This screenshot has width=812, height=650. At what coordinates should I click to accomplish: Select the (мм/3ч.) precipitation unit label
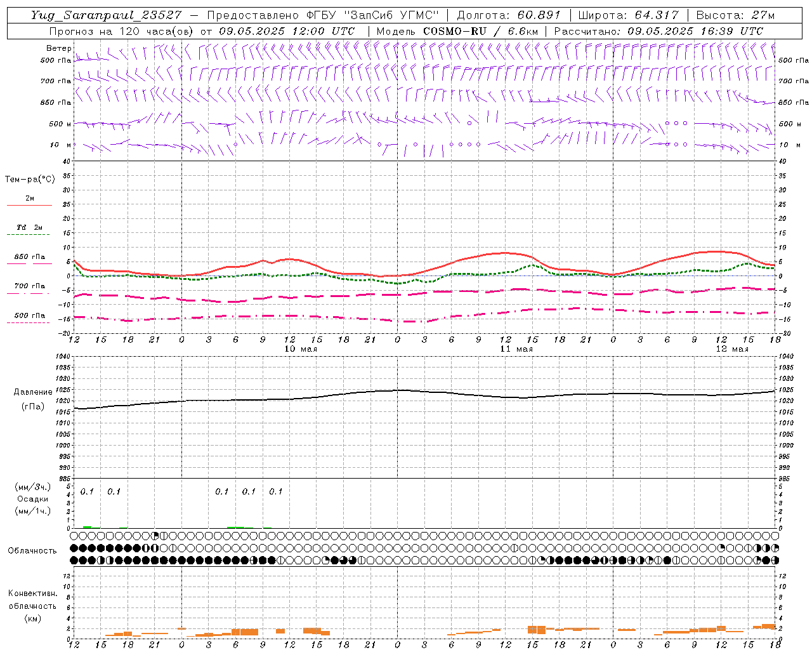click(x=32, y=487)
